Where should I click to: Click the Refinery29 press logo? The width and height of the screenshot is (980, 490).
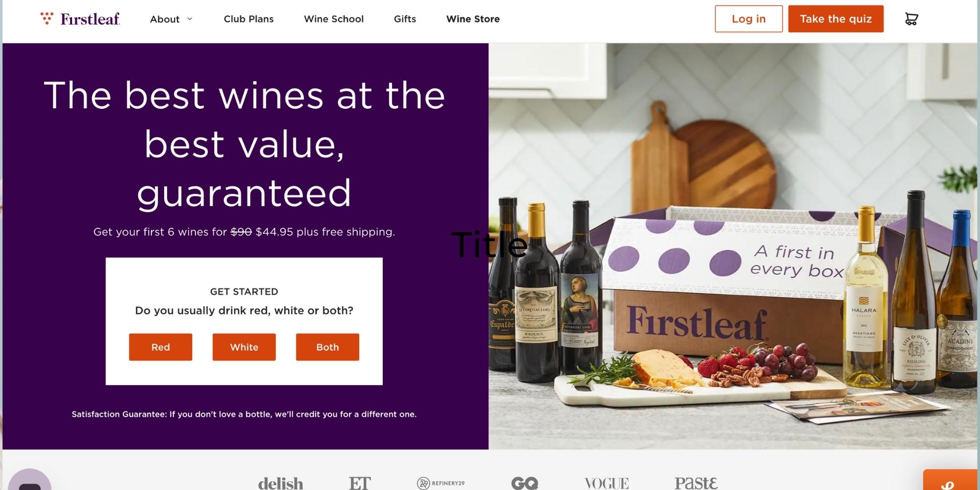441,483
